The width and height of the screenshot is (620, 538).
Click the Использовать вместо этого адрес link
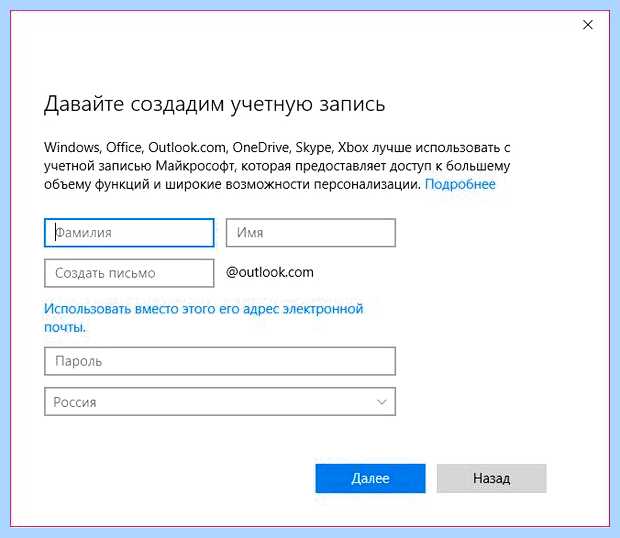point(204,318)
